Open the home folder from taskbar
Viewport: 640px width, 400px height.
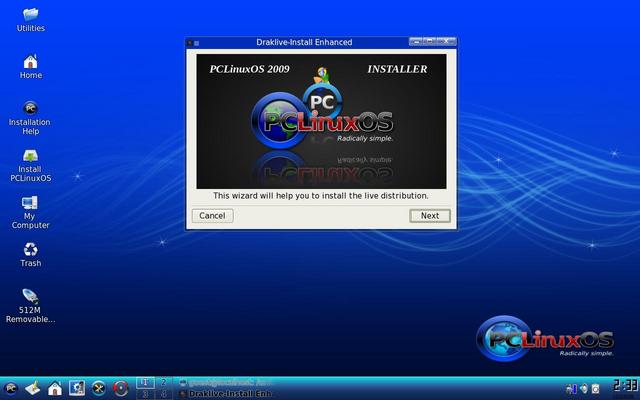[55, 388]
